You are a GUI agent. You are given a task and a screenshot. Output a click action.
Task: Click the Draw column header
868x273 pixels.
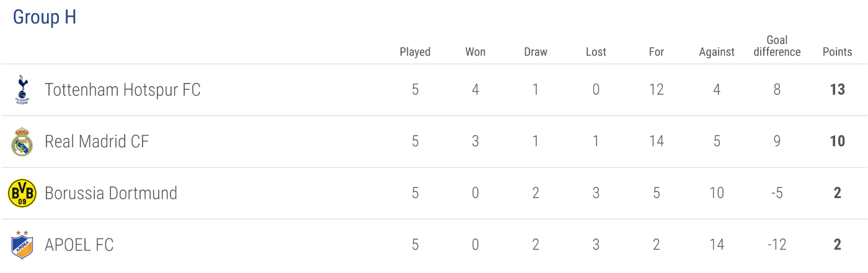tap(536, 52)
